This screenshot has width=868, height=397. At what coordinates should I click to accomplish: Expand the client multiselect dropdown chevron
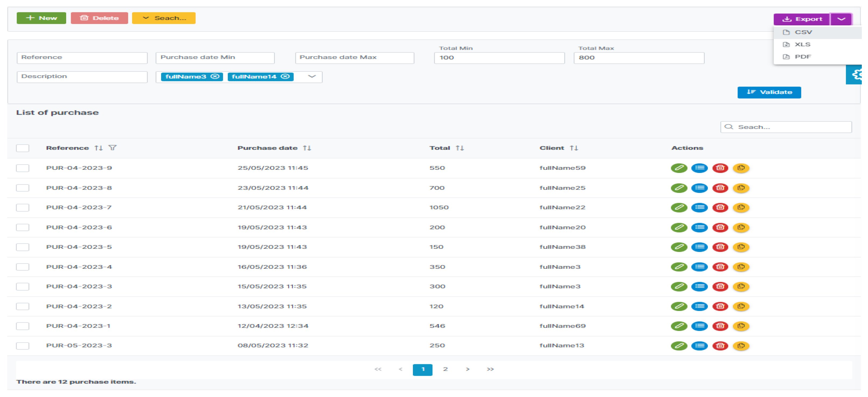coord(312,76)
